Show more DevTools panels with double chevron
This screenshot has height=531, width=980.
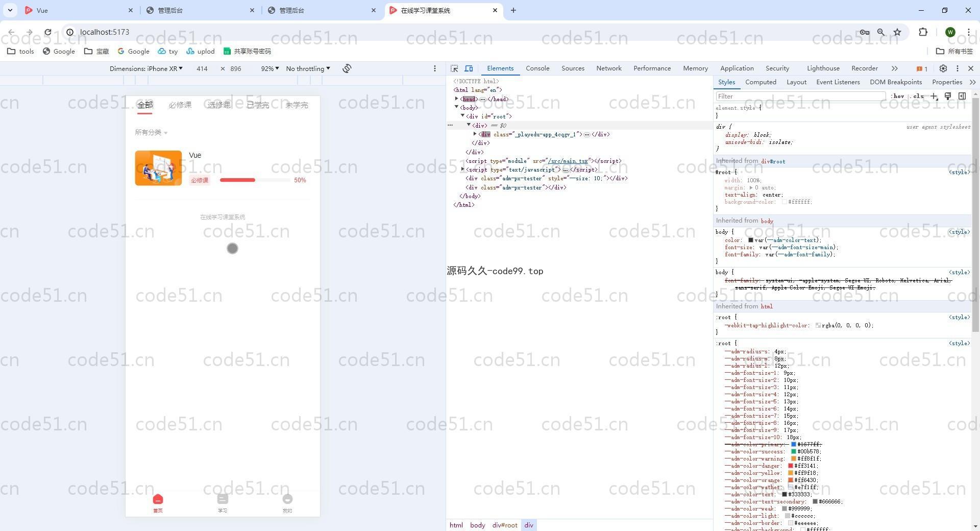(x=894, y=68)
